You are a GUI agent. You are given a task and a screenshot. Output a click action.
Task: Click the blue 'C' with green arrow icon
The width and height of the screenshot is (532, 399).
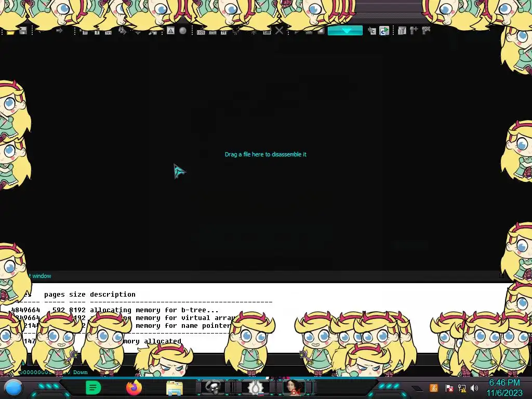tap(384, 31)
